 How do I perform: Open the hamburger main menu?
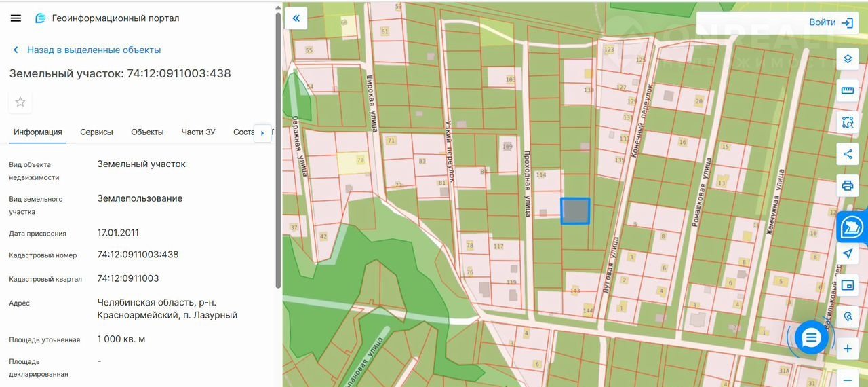pyautogui.click(x=16, y=18)
